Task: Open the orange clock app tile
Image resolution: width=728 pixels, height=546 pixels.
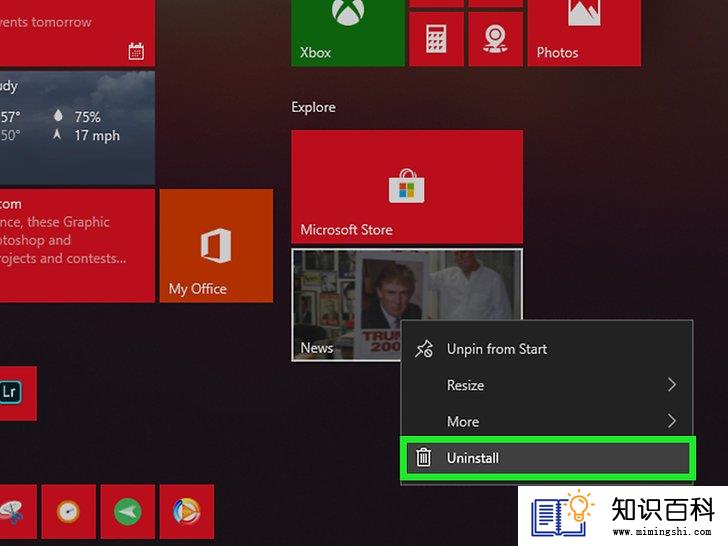Action: (x=69, y=512)
